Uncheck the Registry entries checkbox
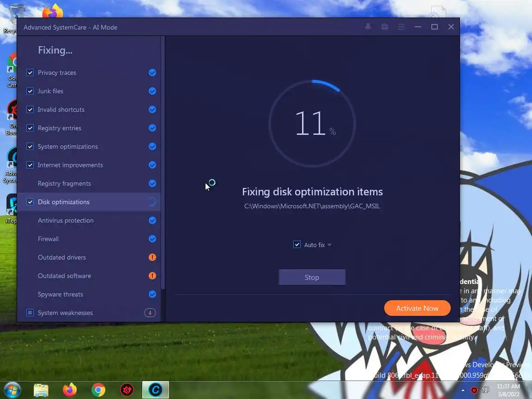This screenshot has height=399, width=532. point(30,128)
